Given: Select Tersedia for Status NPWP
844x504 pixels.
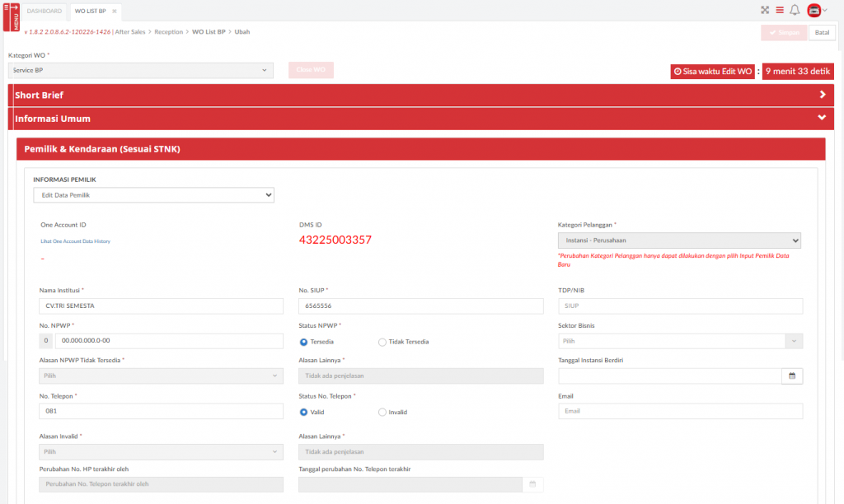Looking at the screenshot, I should tap(304, 342).
